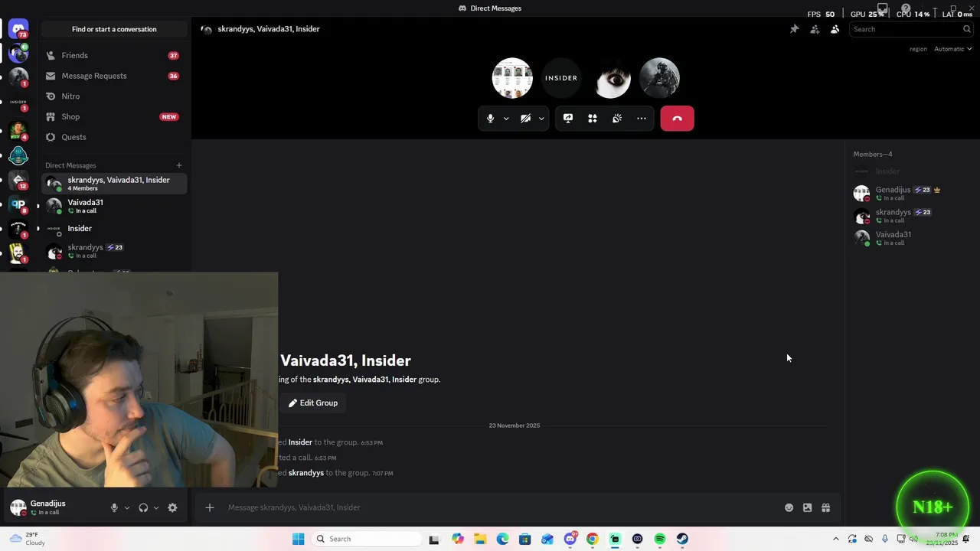Image resolution: width=980 pixels, height=551 pixels.
Task: Open Spotify from taskbar
Action: click(x=660, y=539)
